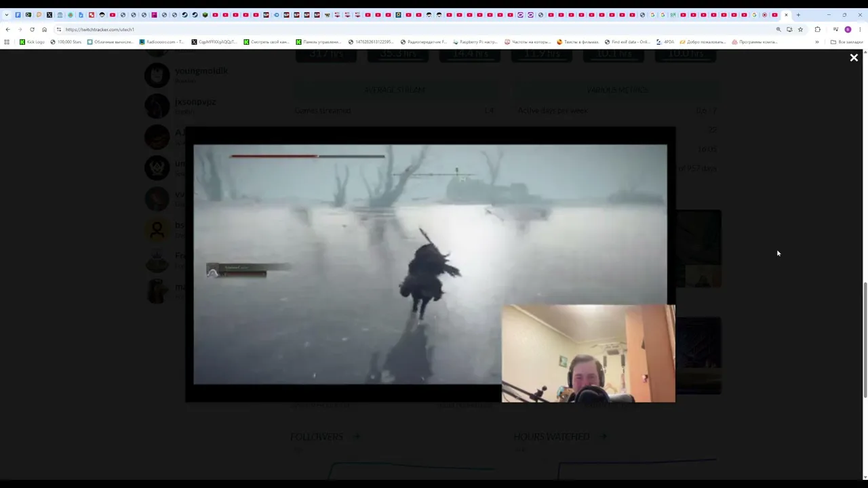This screenshot has height=488, width=868.
Task: Close the video lightbox with the X
Action: (x=854, y=58)
